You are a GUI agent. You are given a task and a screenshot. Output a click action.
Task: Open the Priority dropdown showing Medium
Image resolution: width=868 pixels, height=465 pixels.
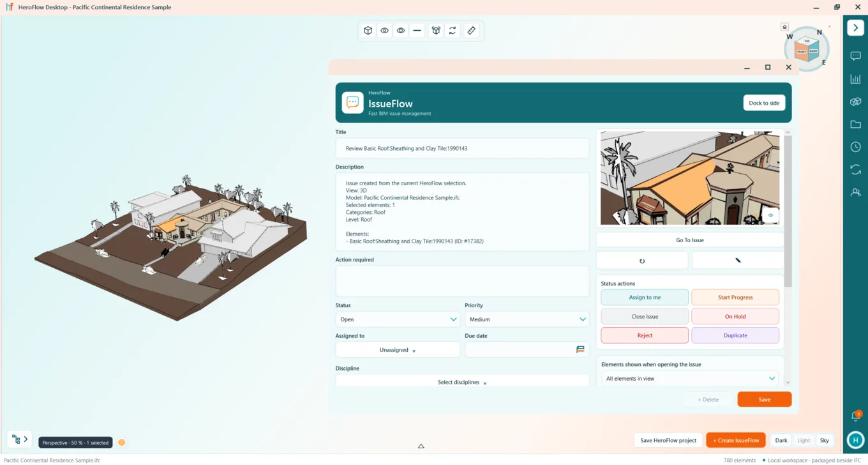[x=527, y=319]
